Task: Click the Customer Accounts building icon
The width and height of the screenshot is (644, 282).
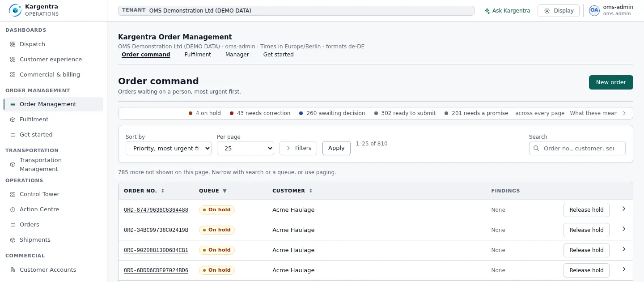Action: (13, 270)
